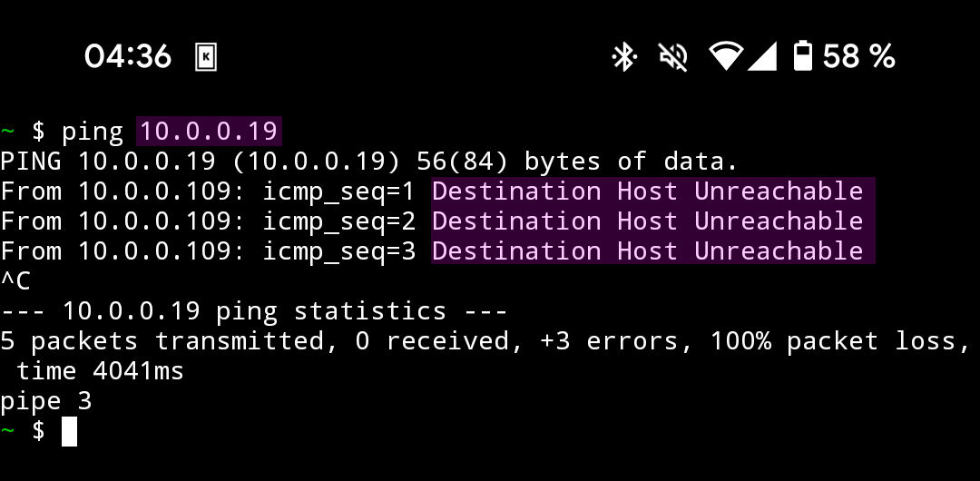Image resolution: width=980 pixels, height=481 pixels.
Task: Click first Destination Host Unreachable highlight
Action: 652,191
